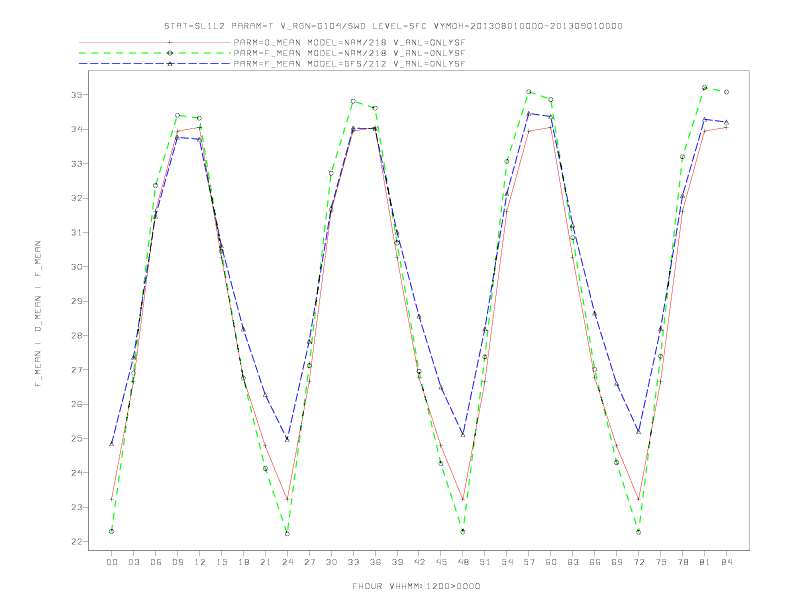
Task: Click y-axis tick label 34
Action: [77, 129]
